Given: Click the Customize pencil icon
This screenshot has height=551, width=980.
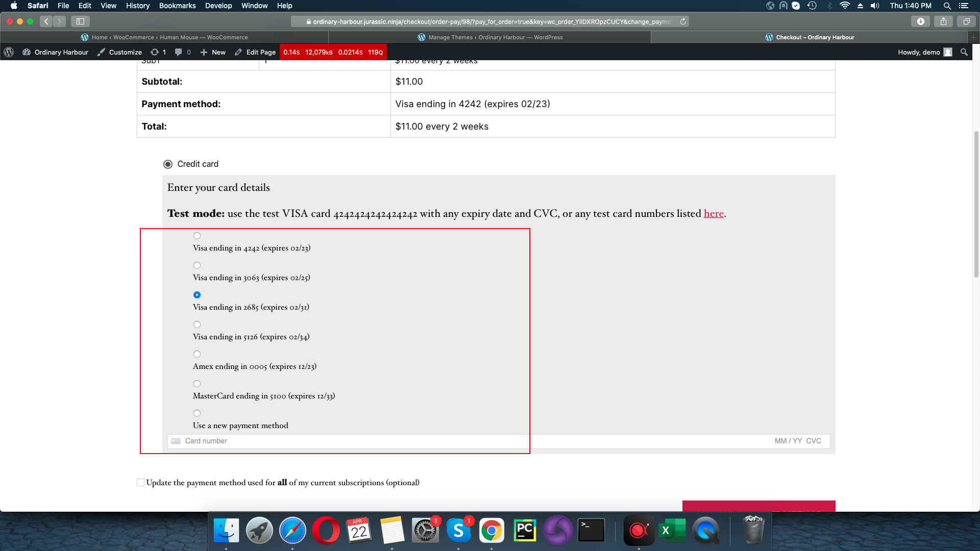Looking at the screenshot, I should click(x=100, y=52).
